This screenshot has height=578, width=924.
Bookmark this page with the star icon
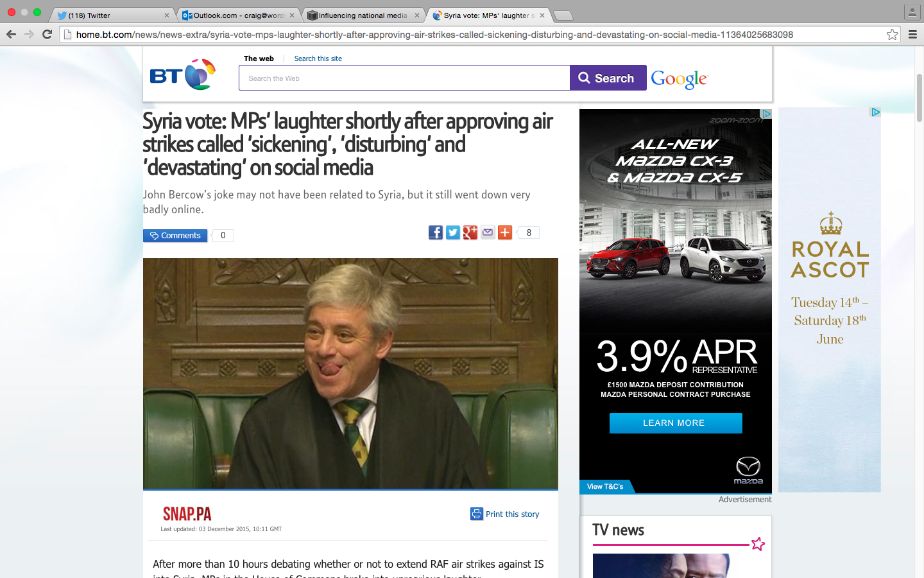click(893, 35)
